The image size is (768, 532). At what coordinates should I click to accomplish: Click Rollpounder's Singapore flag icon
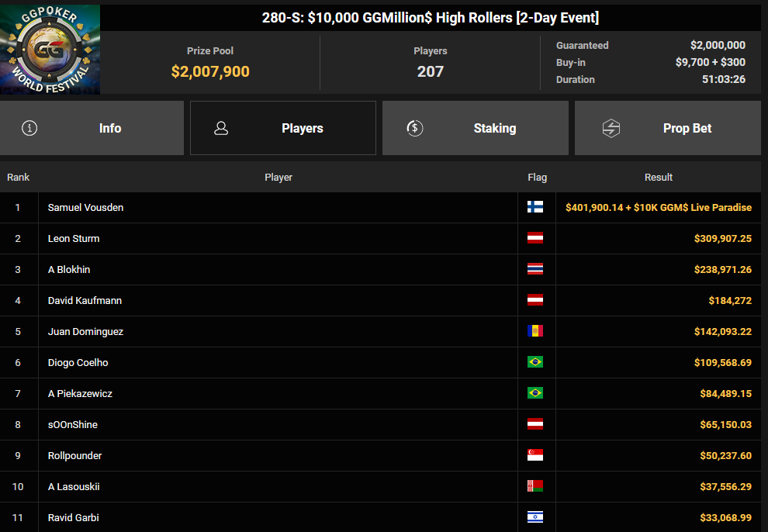pos(534,455)
